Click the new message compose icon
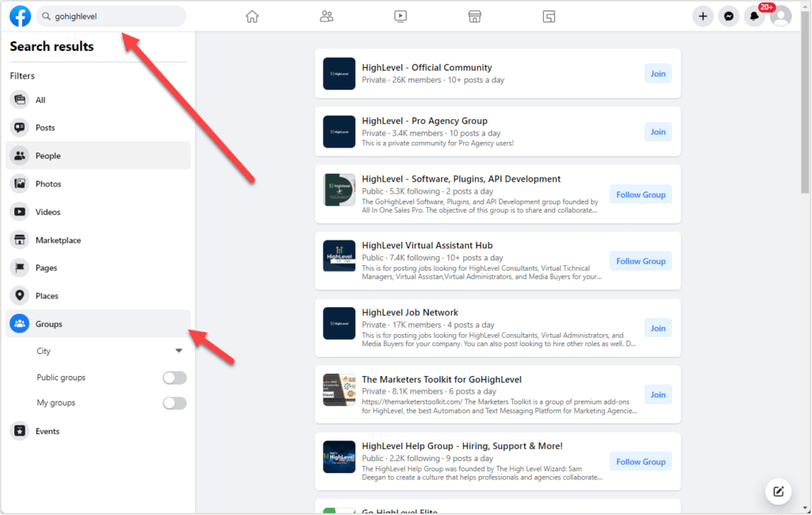The width and height of the screenshot is (812, 515). coord(779,491)
